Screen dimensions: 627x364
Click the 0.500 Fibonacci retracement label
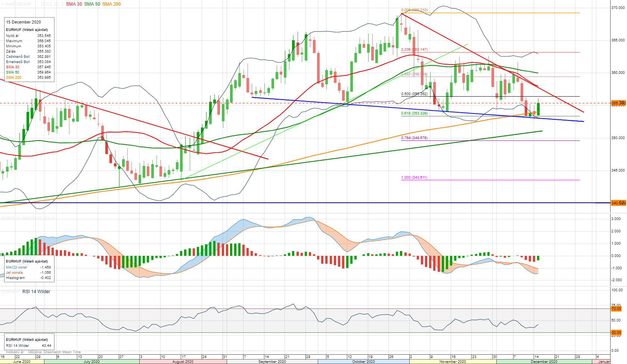click(x=414, y=94)
